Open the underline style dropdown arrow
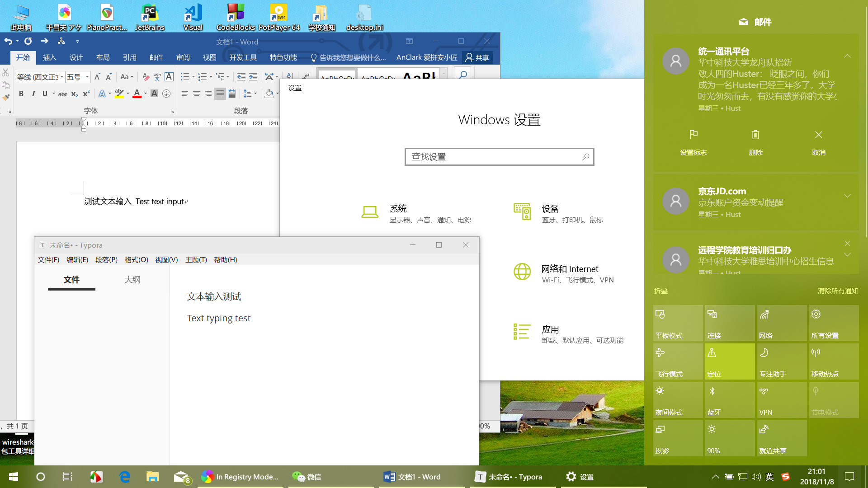Viewport: 868px width, 488px height. (x=54, y=94)
